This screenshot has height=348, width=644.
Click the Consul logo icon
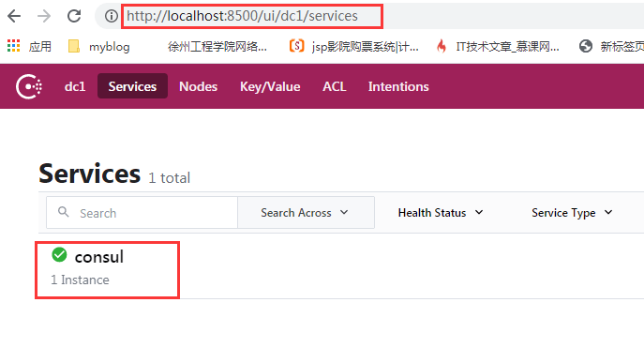pos(29,86)
